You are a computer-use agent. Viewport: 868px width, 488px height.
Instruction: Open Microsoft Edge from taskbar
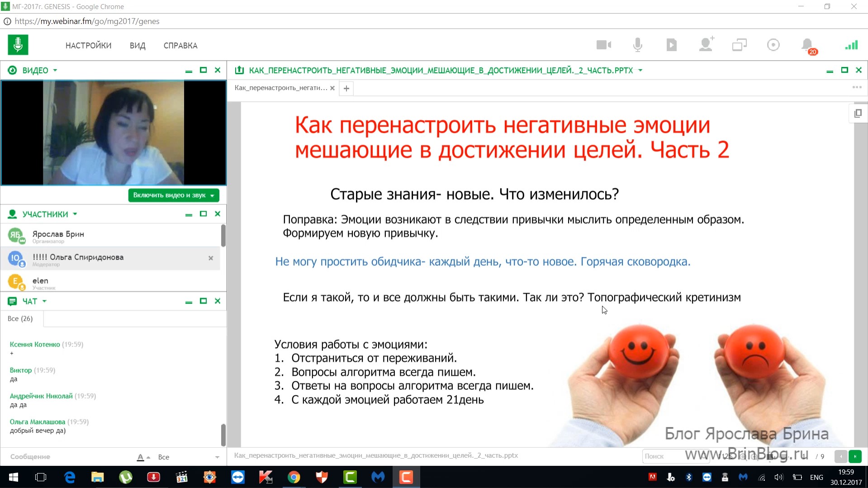coord(70,477)
